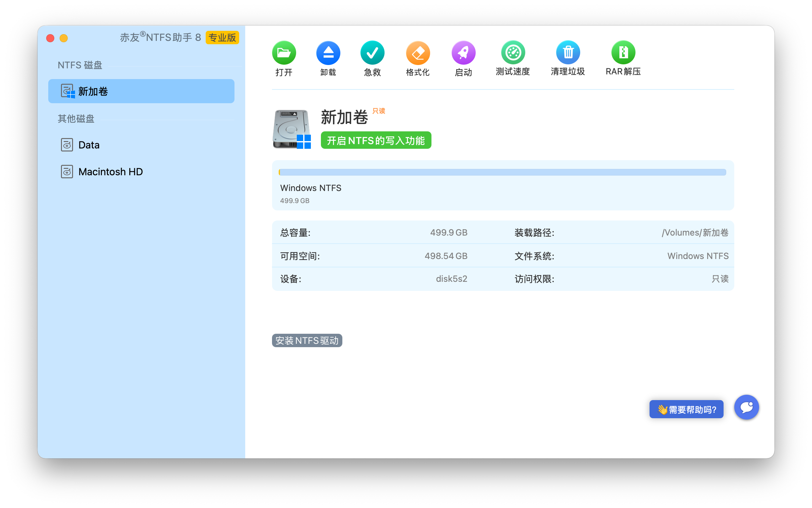Viewport: 812px width, 508px height.
Task: Eject the disk with the 卸载 icon
Action: pos(328,53)
